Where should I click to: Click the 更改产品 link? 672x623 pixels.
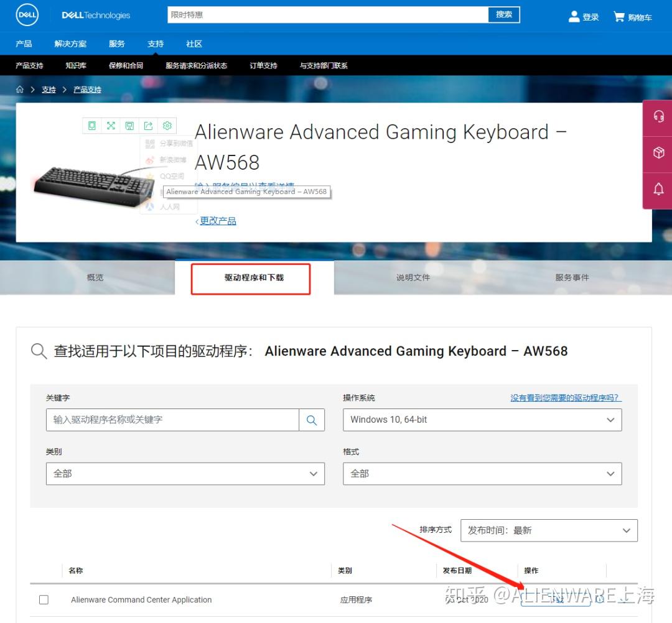click(x=219, y=220)
